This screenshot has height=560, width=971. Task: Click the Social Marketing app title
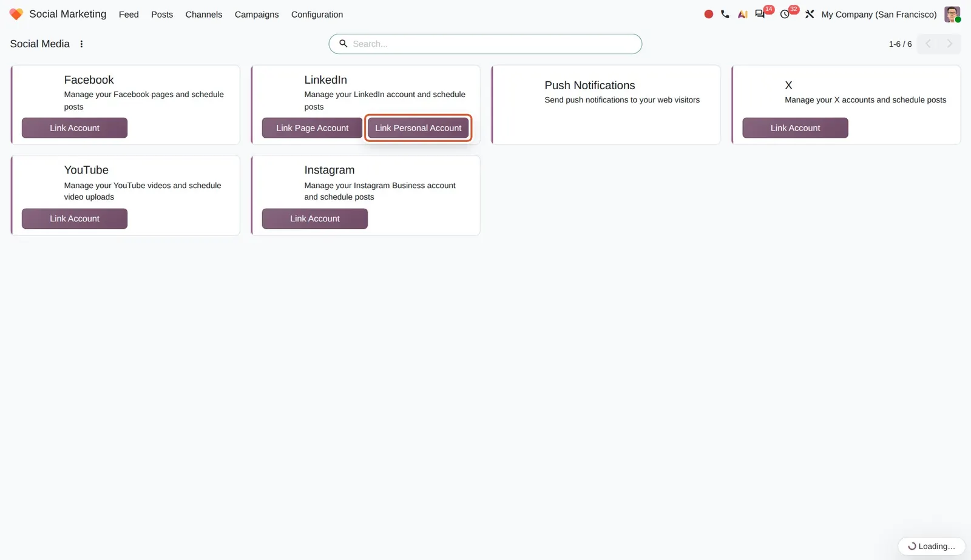tap(68, 14)
